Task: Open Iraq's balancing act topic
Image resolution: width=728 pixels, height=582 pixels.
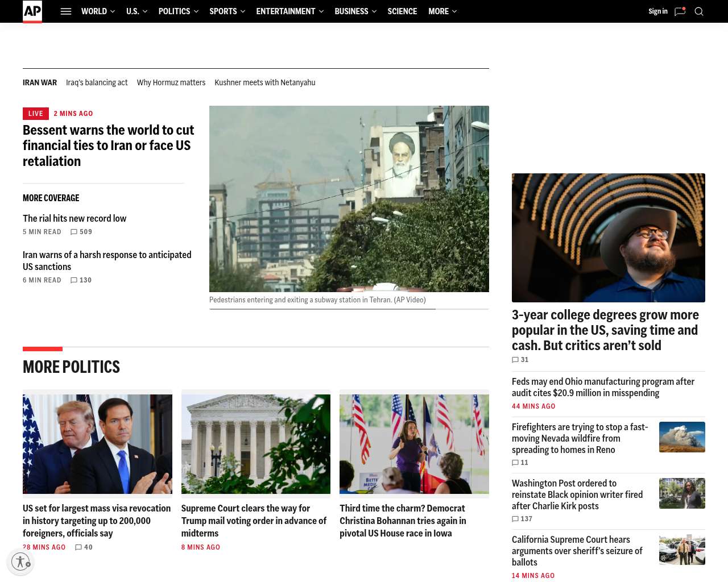Action: tap(97, 82)
